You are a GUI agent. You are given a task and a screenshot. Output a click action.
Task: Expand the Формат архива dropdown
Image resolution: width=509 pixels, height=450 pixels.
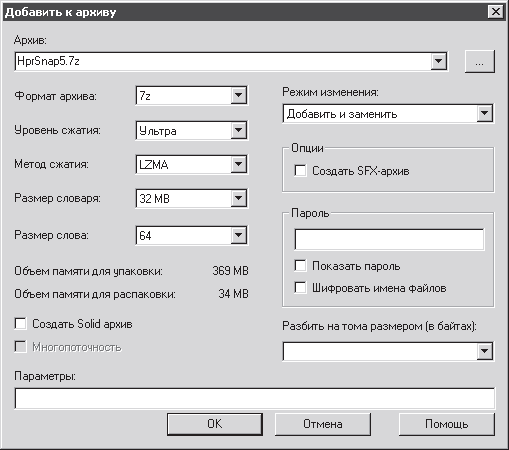coord(238,95)
